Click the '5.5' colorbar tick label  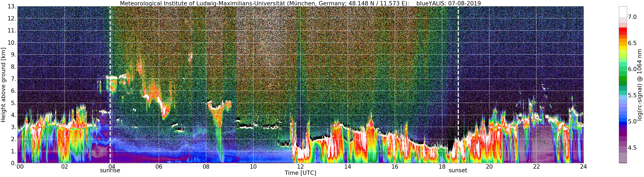pyautogui.click(x=632, y=95)
